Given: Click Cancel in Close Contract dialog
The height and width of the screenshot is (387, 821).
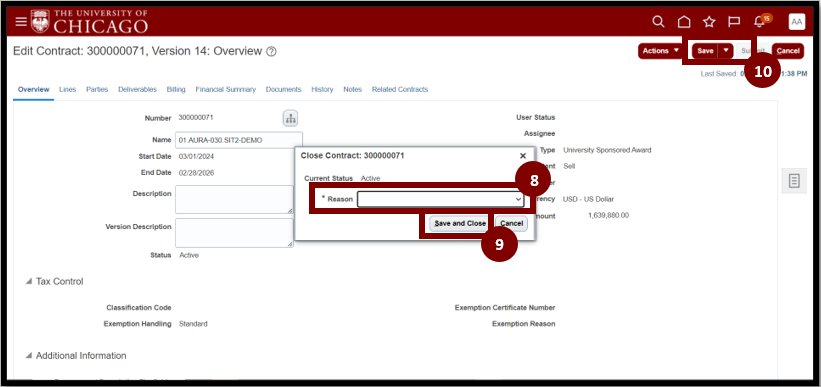Looking at the screenshot, I should point(511,224).
